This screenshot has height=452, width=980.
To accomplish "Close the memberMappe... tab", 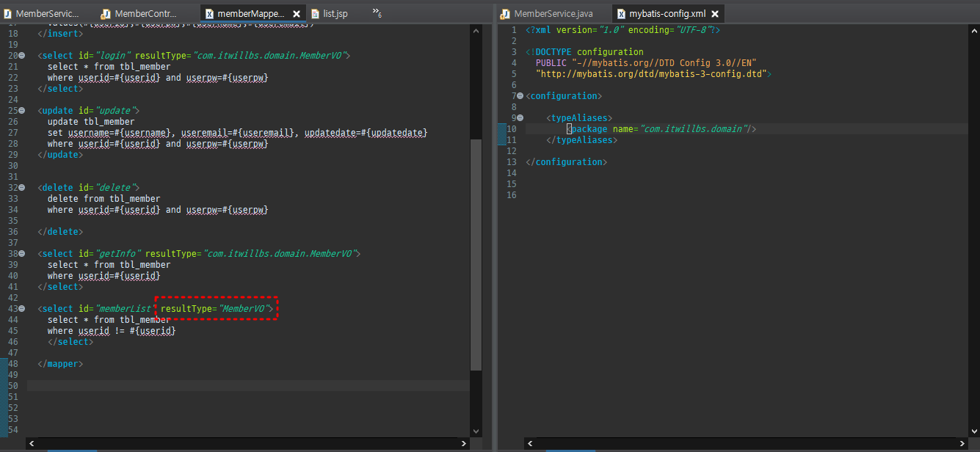I will 297,14.
